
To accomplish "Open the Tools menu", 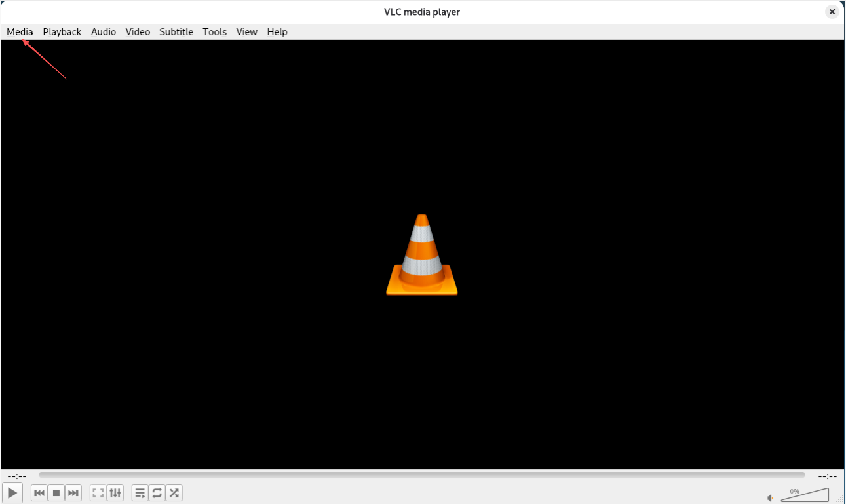I will point(215,32).
